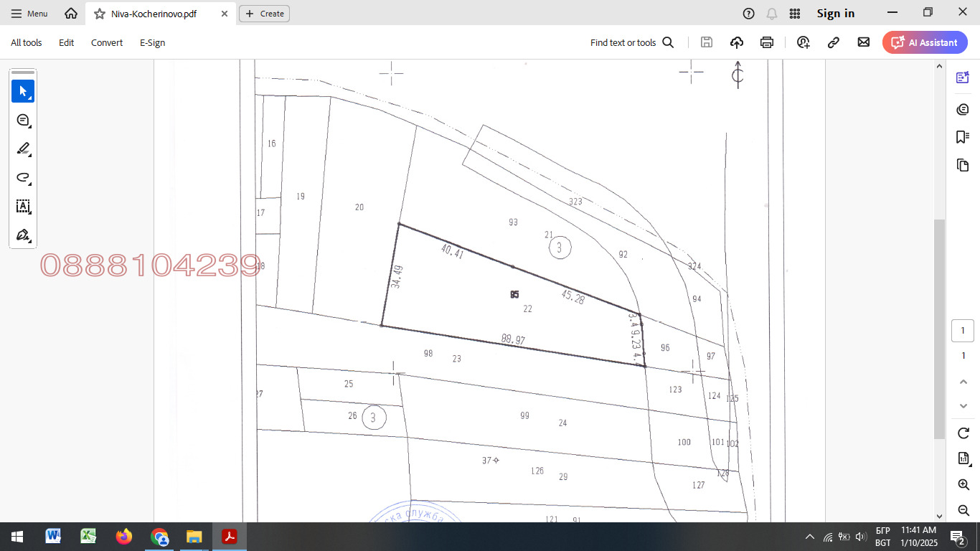Open the fill and sign pen tool
The height and width of the screenshot is (551, 980).
click(23, 235)
